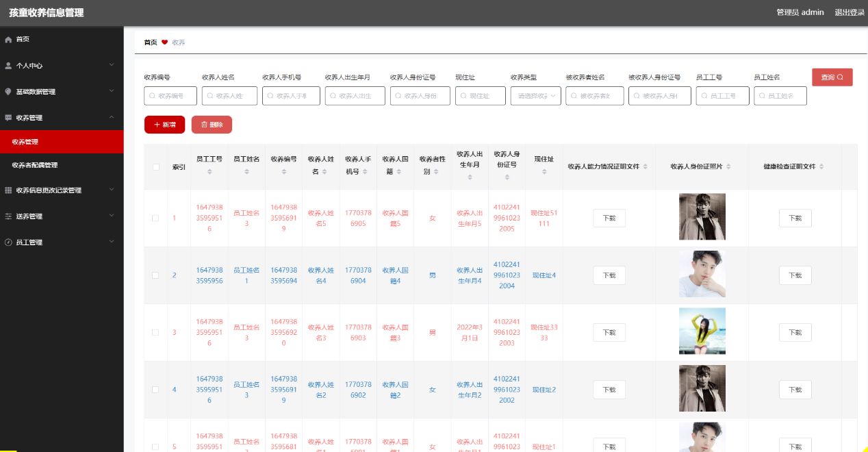Click the icon beside 基础数据管理

coord(8,92)
